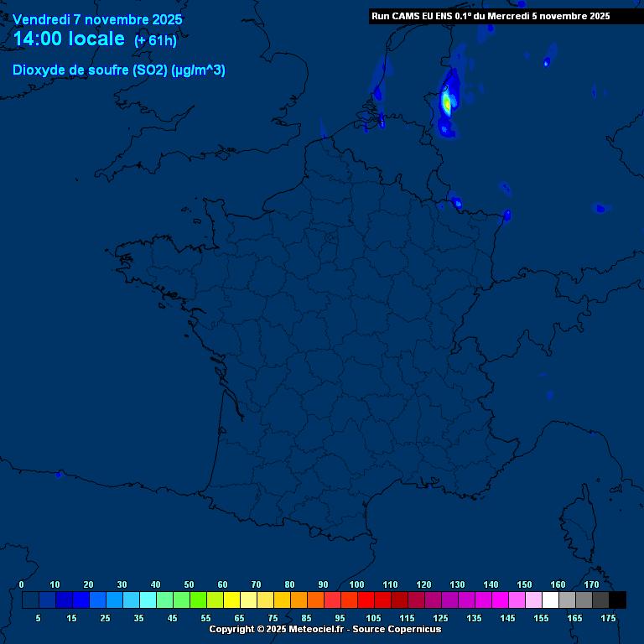644x644 pixels.
Task: Choose the orange swatch near label 85
Action: tap(299, 600)
